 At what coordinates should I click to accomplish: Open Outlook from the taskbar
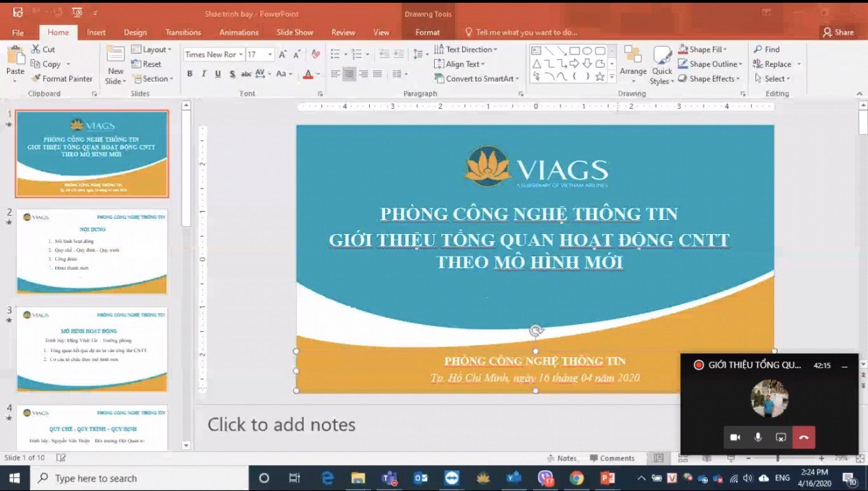421,478
